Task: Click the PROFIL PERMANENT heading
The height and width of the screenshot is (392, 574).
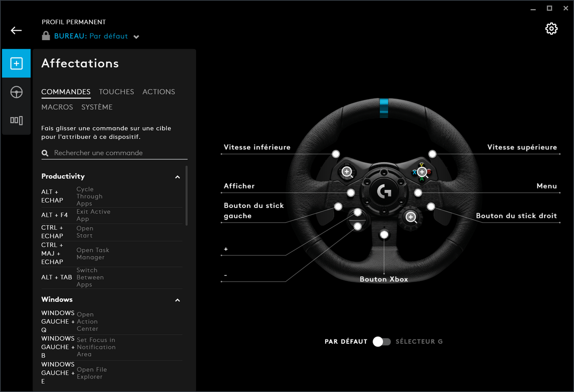Action: (74, 22)
